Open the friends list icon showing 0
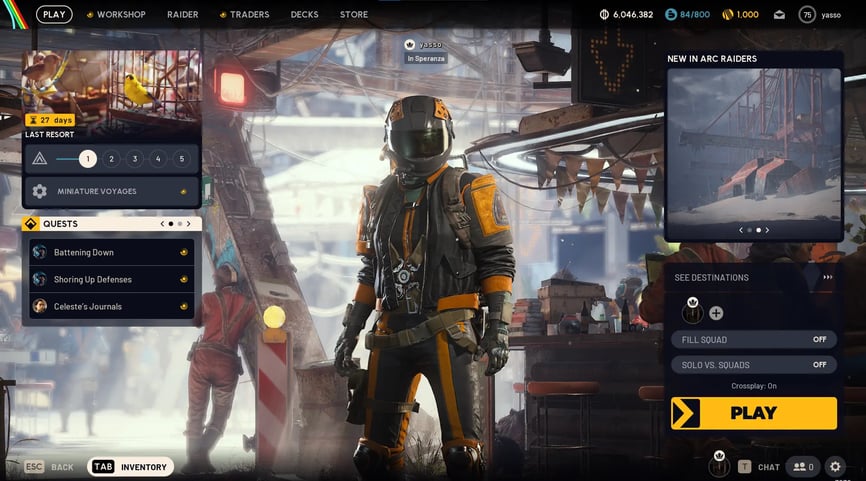The width and height of the screenshot is (866, 481). 801,466
